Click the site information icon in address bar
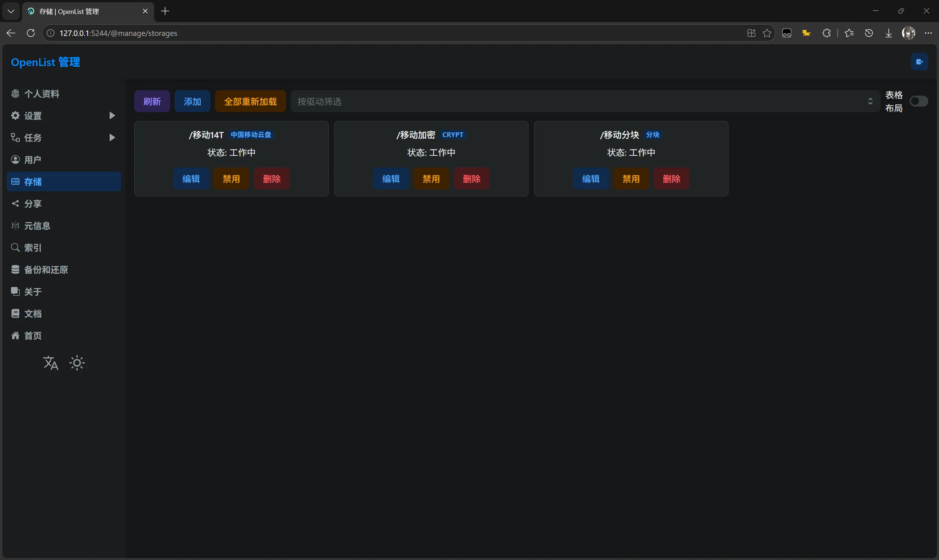 pos(50,33)
